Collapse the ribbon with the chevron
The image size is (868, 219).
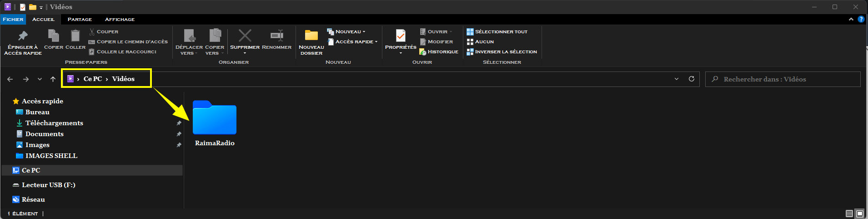pyautogui.click(x=851, y=19)
